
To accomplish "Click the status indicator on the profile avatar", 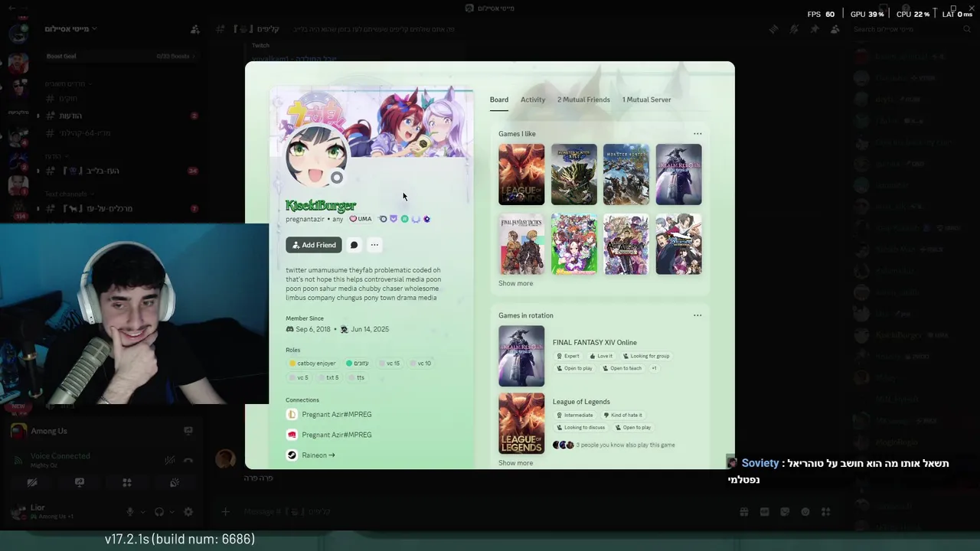I will coord(336,178).
